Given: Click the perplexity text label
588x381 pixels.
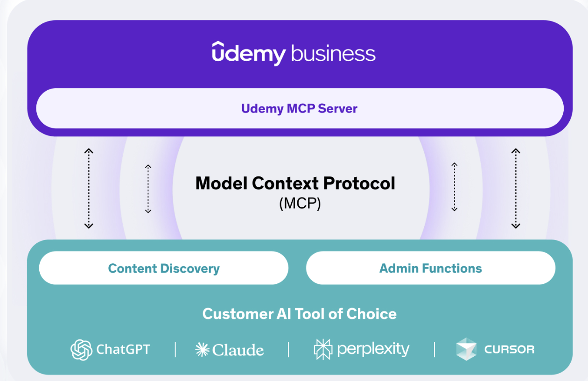Looking at the screenshot, I should pyautogui.click(x=373, y=349).
